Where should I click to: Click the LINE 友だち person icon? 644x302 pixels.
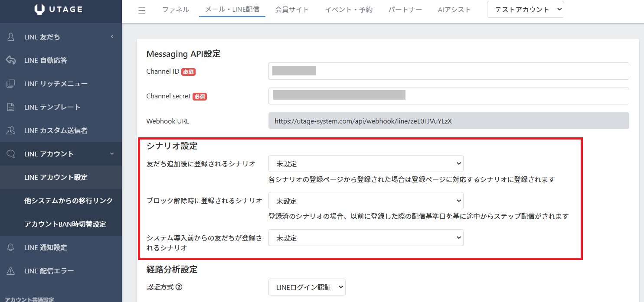[11, 37]
